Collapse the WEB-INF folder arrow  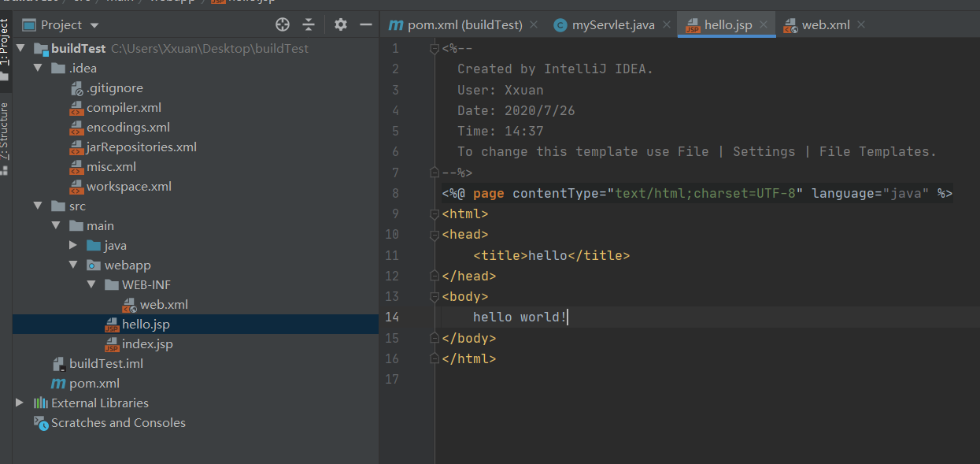[x=91, y=285]
